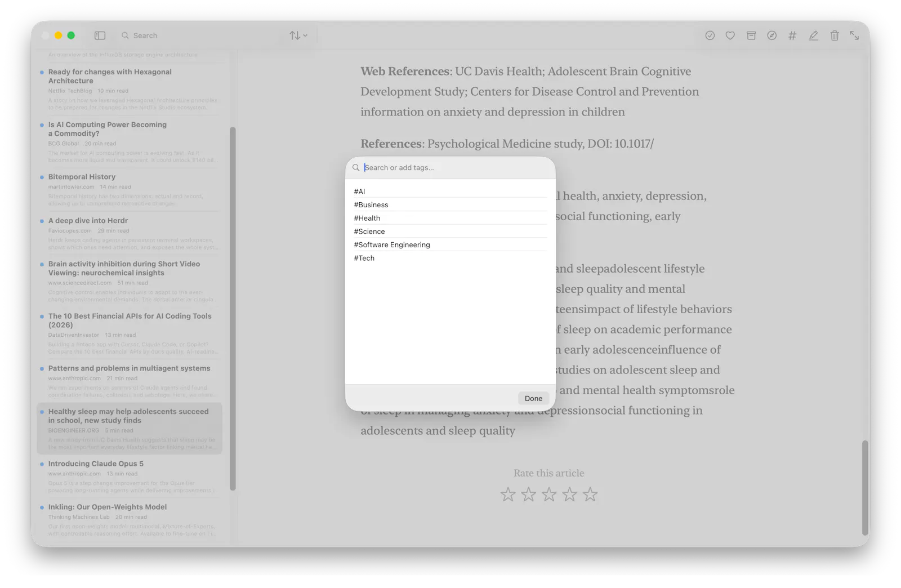Click the search magnifier icon in toolbar

[x=125, y=35]
